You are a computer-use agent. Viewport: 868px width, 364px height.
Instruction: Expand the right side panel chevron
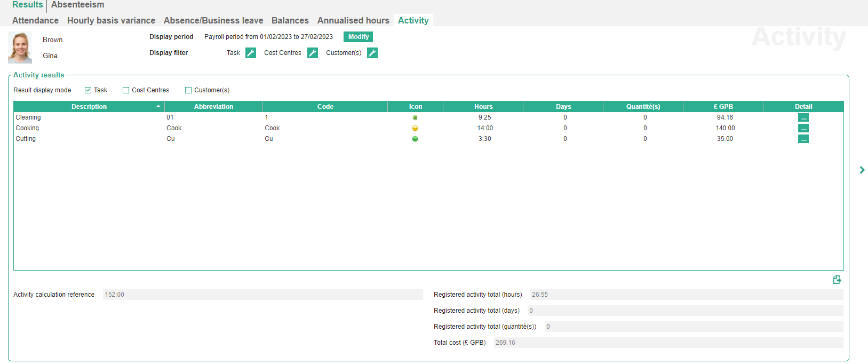[x=862, y=170]
